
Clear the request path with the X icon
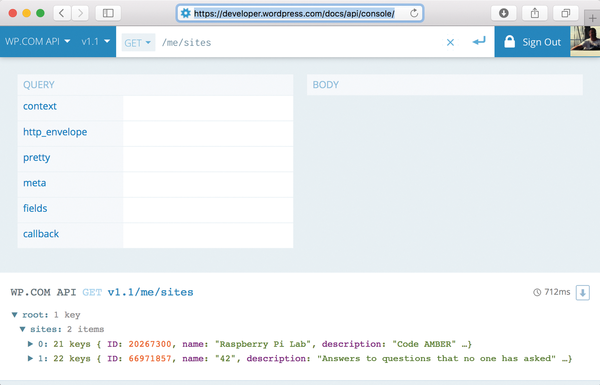click(450, 42)
